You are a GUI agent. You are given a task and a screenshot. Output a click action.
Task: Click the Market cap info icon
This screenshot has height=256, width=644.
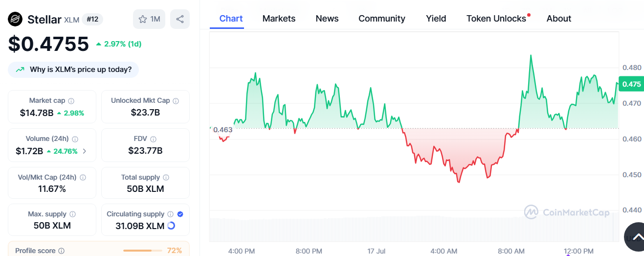(x=71, y=101)
